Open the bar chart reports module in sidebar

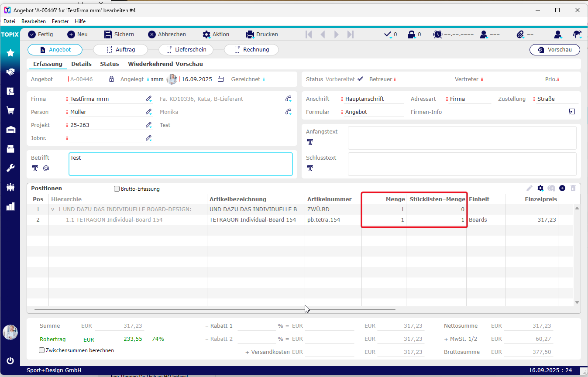click(10, 206)
